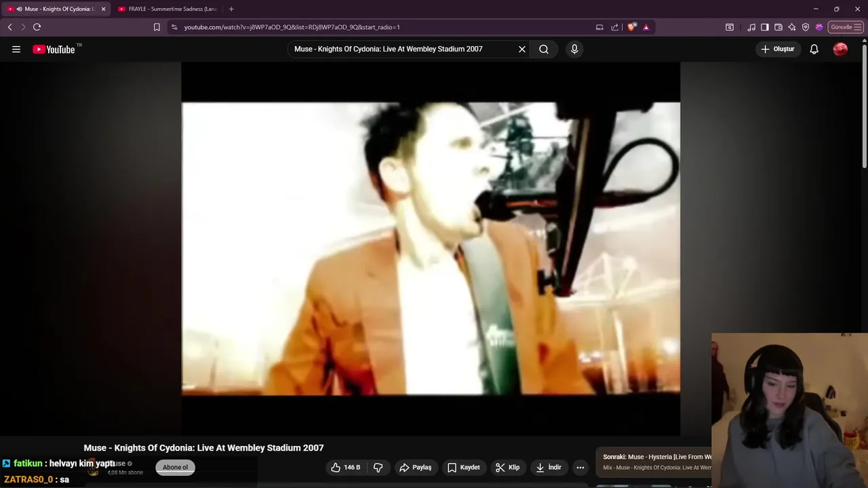Subscribe using Abone ol button
The image size is (868, 488).
click(175, 467)
